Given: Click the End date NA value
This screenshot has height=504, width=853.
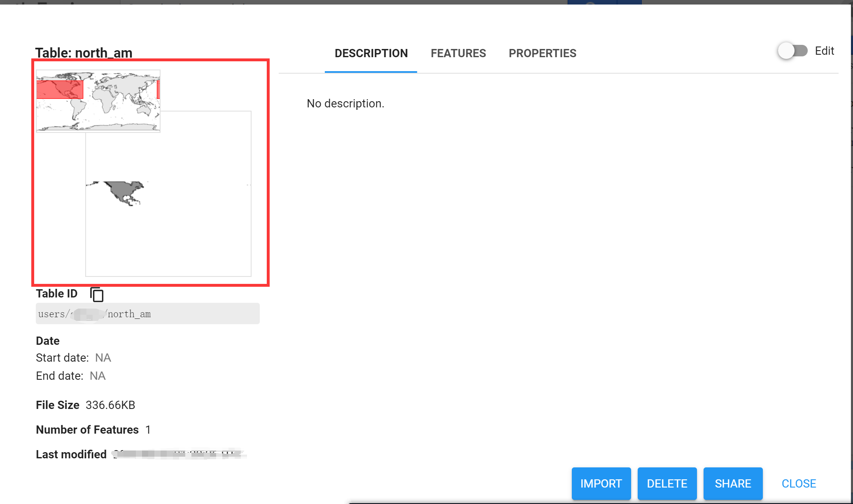Looking at the screenshot, I should [98, 376].
